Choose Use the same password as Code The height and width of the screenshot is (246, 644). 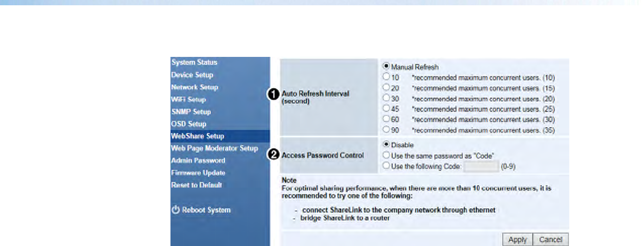pyautogui.click(x=387, y=155)
